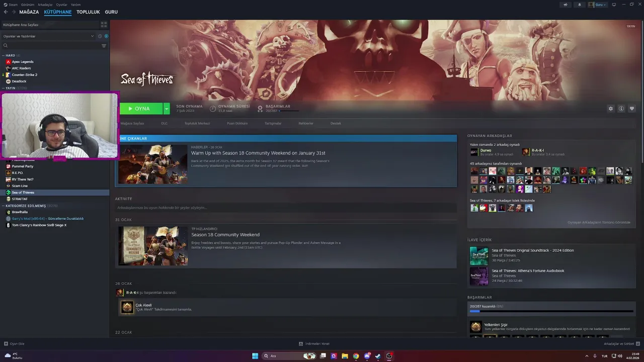Screen dimensions: 644x362
Task: Open the Mağaza Sayfası link
Action: tap(132, 123)
